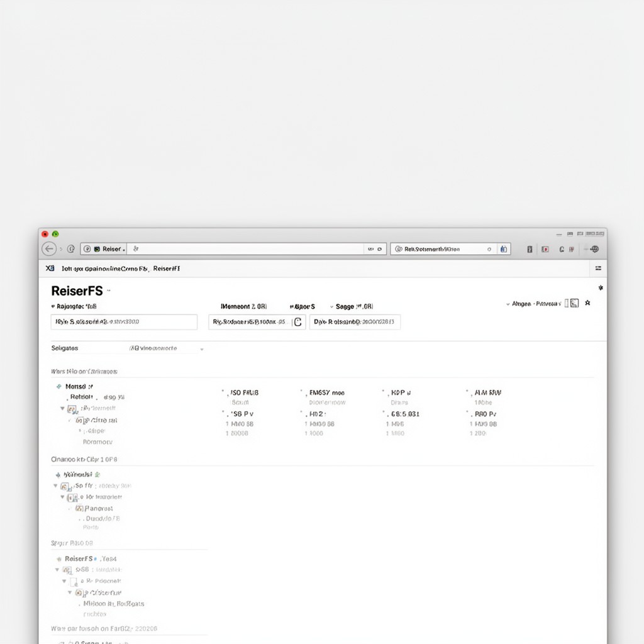The height and width of the screenshot is (644, 644).
Task: Click the ISO PAUB entry
Action: click(x=245, y=392)
